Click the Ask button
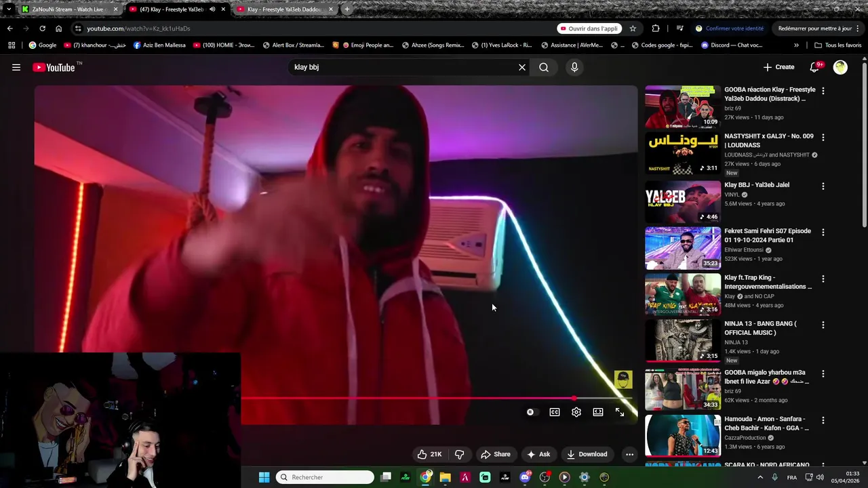This screenshot has width=868, height=488. 538,454
